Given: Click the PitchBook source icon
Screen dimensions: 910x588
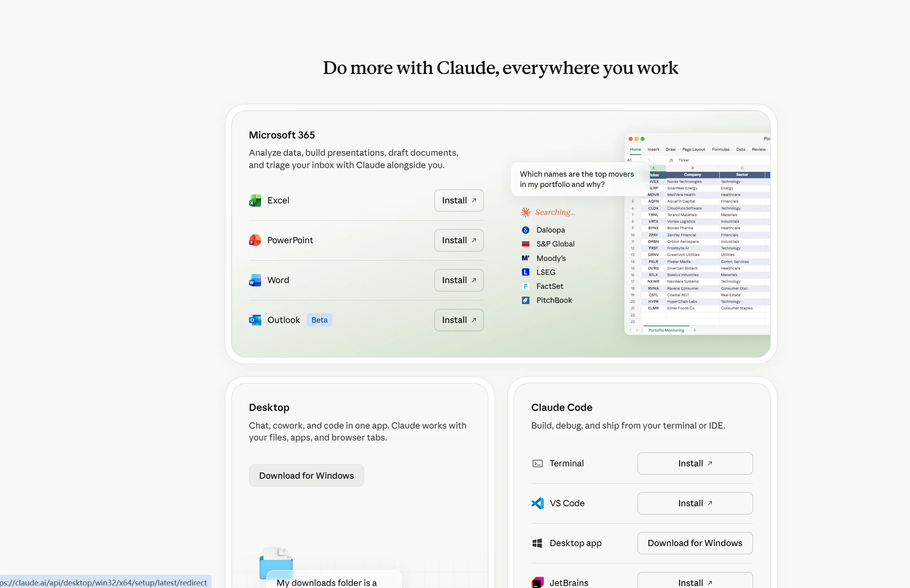Looking at the screenshot, I should click(x=525, y=300).
